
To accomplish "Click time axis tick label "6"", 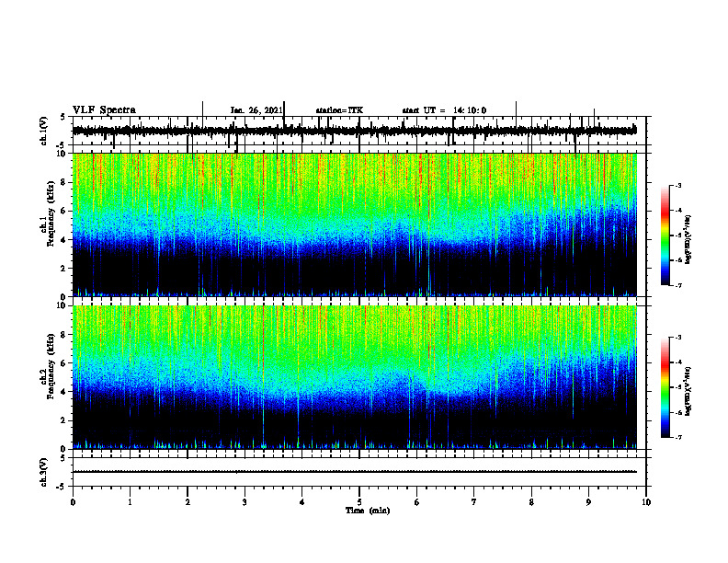I will point(417,502).
